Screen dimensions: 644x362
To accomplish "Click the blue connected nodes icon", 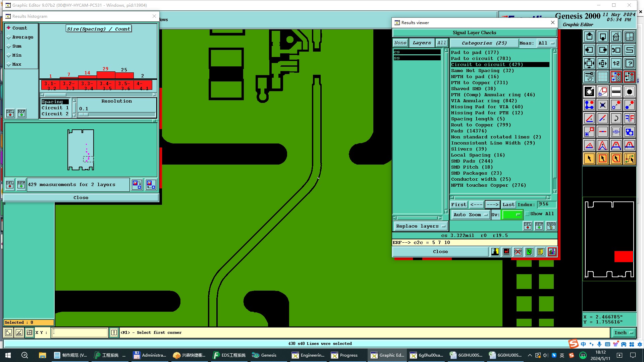I will click(x=589, y=105).
